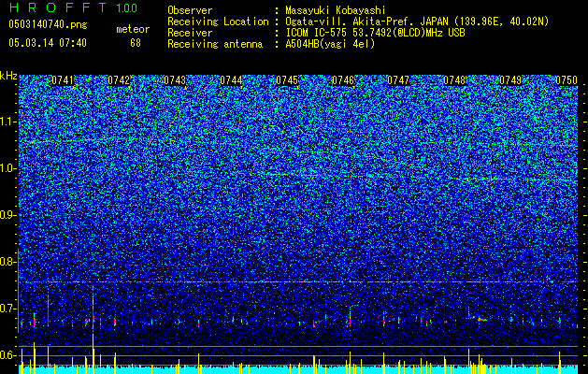Click the Receiving antenna label
Screen dimensions: 588x374
(x=215, y=44)
